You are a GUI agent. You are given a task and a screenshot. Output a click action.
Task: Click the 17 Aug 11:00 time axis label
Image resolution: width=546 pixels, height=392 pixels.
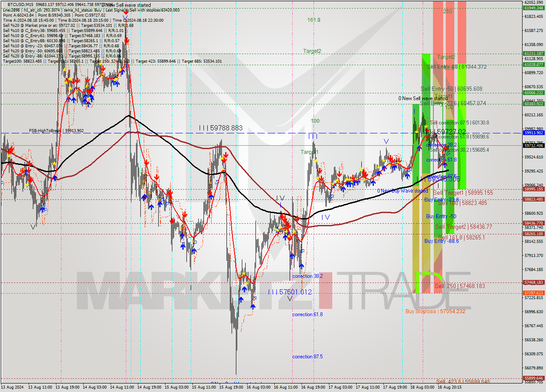tap(368, 387)
